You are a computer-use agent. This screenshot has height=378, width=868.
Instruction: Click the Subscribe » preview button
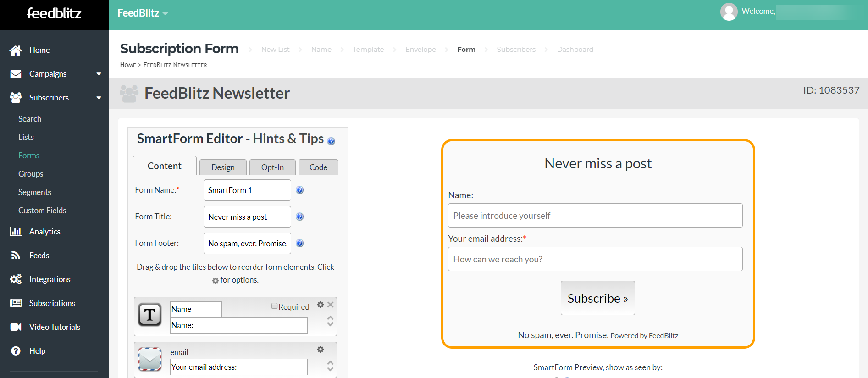598,298
